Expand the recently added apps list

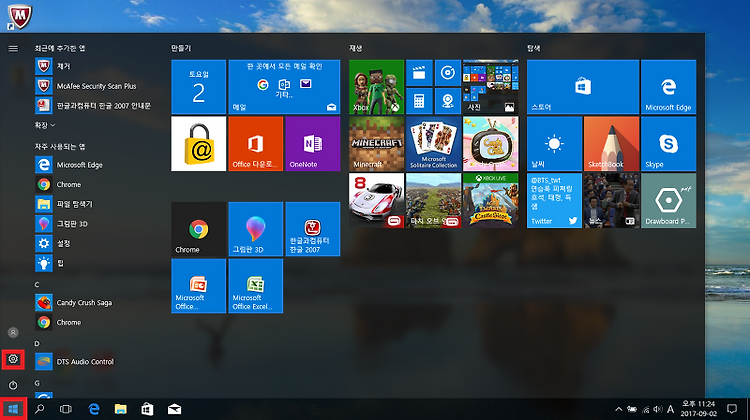[45, 125]
